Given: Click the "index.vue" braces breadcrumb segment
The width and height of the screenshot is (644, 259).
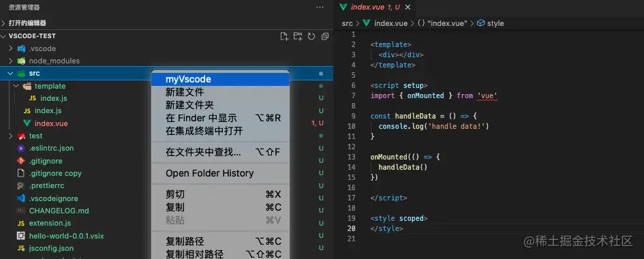Looking at the screenshot, I should pos(442,23).
